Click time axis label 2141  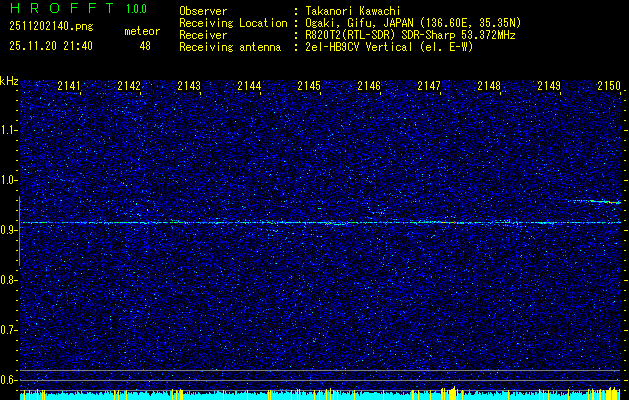69,86
